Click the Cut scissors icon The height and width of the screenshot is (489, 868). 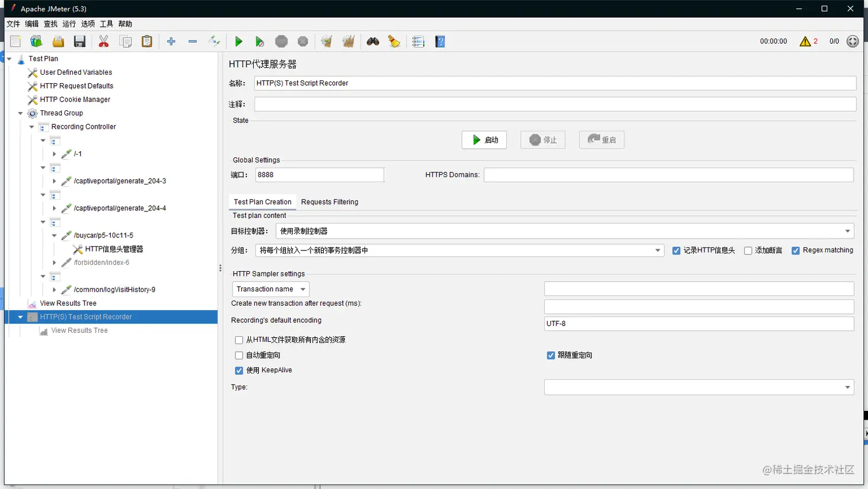[104, 41]
